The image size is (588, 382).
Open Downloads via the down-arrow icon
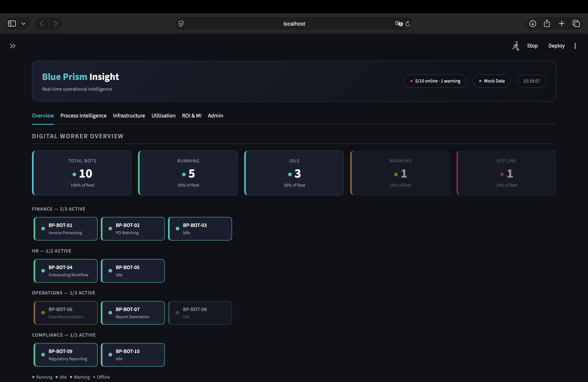[533, 23]
